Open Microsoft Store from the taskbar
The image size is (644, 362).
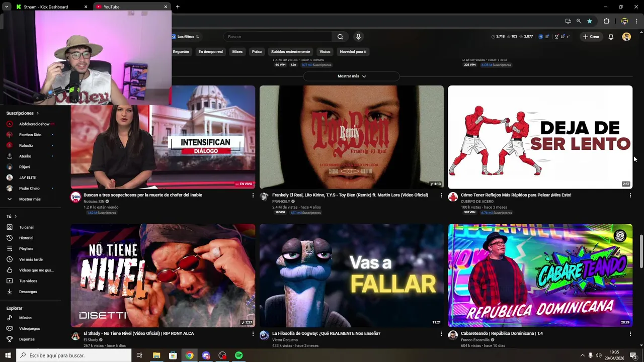pyautogui.click(x=173, y=355)
